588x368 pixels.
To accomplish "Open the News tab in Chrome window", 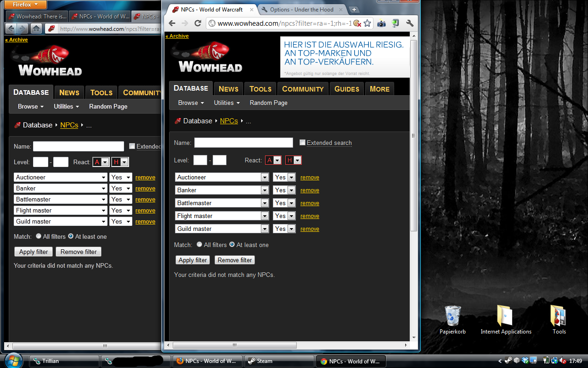I will pos(228,89).
